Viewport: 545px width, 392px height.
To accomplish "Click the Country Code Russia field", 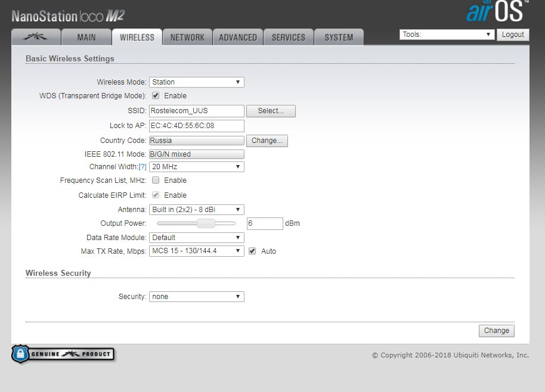I will coord(197,141).
